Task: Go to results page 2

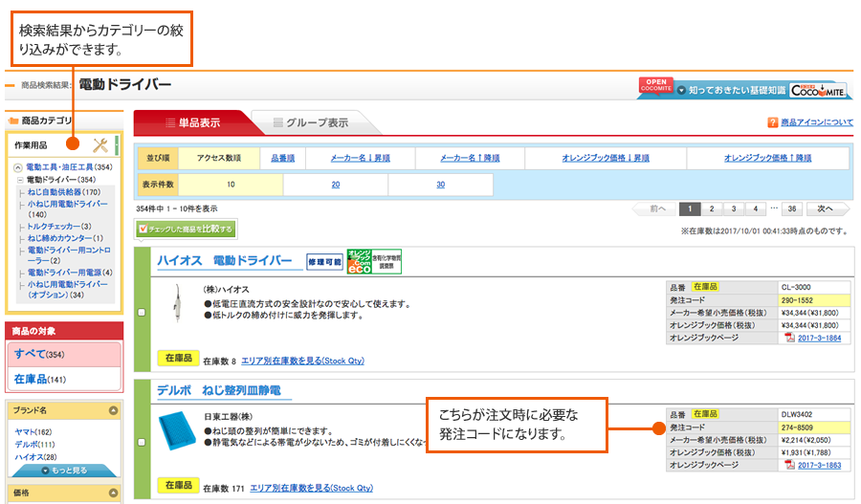Action: 712,208
